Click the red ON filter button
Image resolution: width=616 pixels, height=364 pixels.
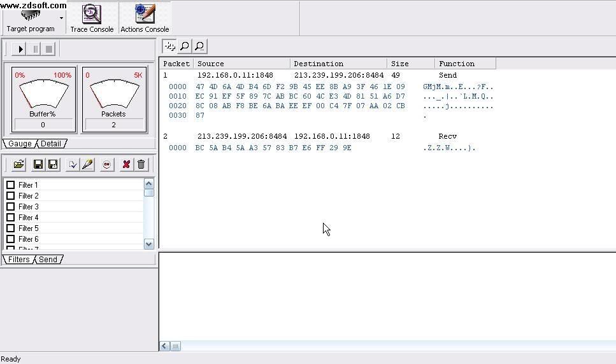point(106,165)
